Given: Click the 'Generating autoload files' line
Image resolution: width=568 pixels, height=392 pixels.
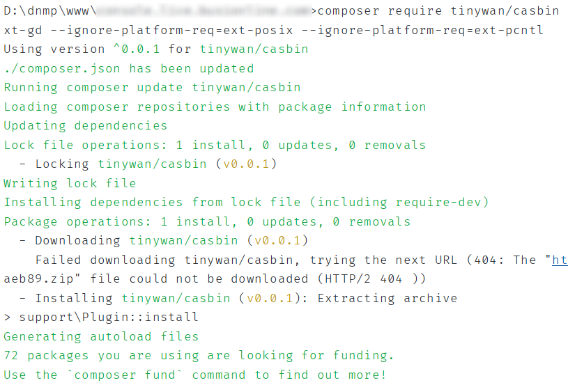Looking at the screenshot, I should [101, 336].
